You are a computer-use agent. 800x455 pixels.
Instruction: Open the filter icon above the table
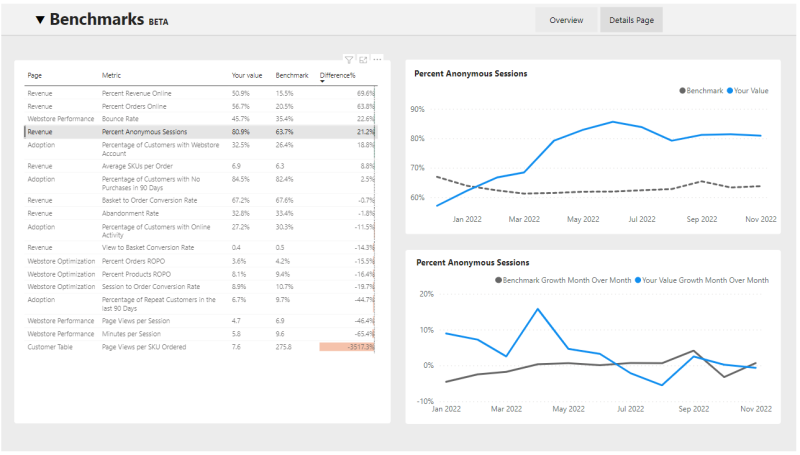tap(349, 60)
